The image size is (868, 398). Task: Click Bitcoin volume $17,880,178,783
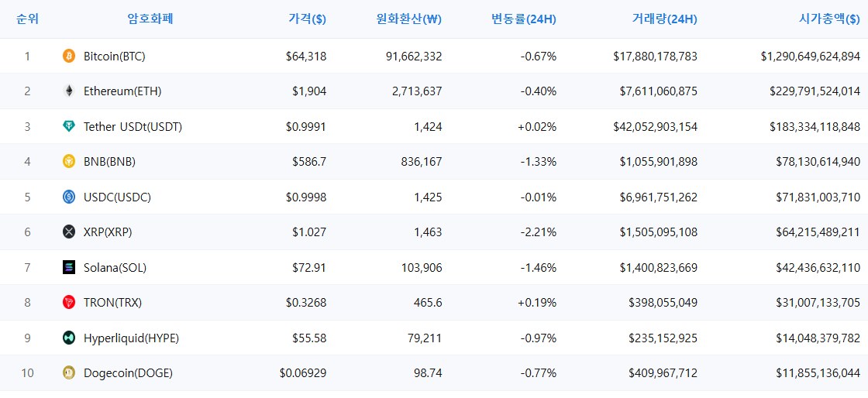656,56
